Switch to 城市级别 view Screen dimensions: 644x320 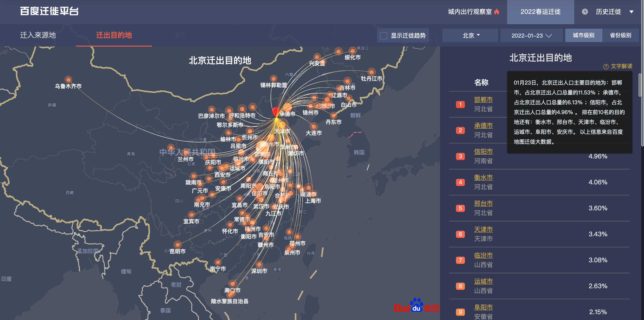click(583, 35)
